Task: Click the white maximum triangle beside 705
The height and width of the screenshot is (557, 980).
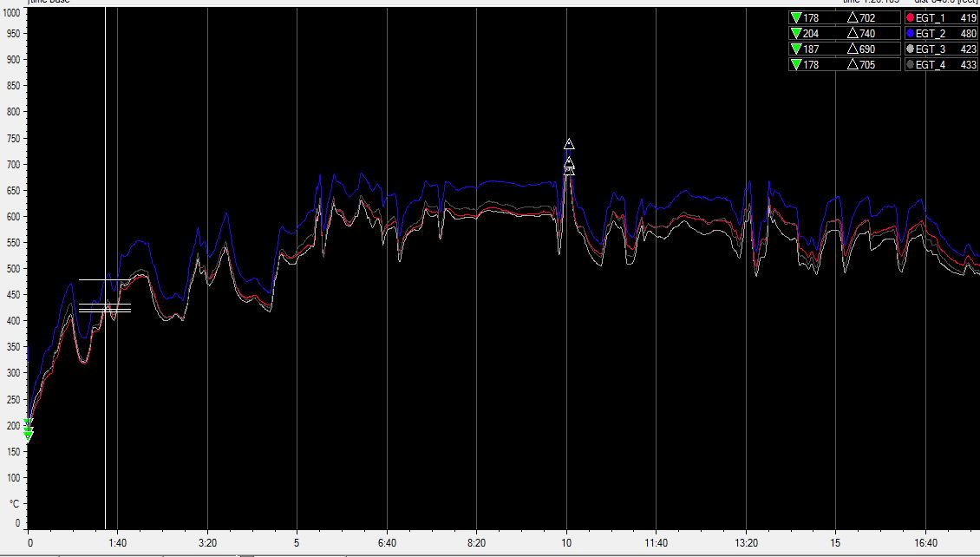Action: pos(853,65)
